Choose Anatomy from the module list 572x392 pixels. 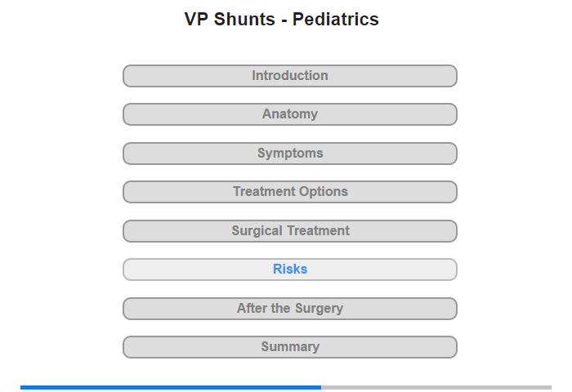click(290, 114)
